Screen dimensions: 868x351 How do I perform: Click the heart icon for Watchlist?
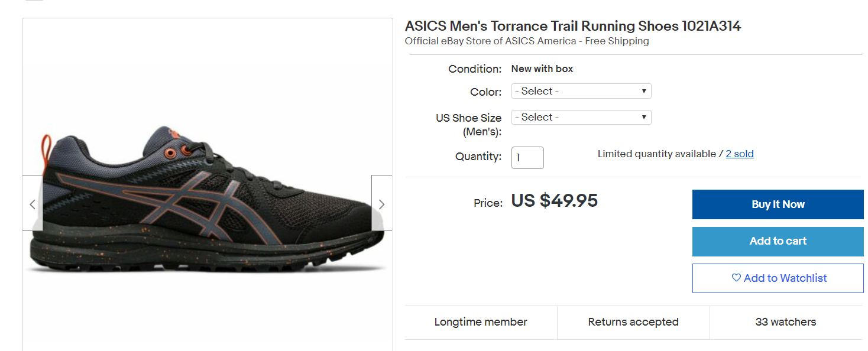pyautogui.click(x=736, y=278)
